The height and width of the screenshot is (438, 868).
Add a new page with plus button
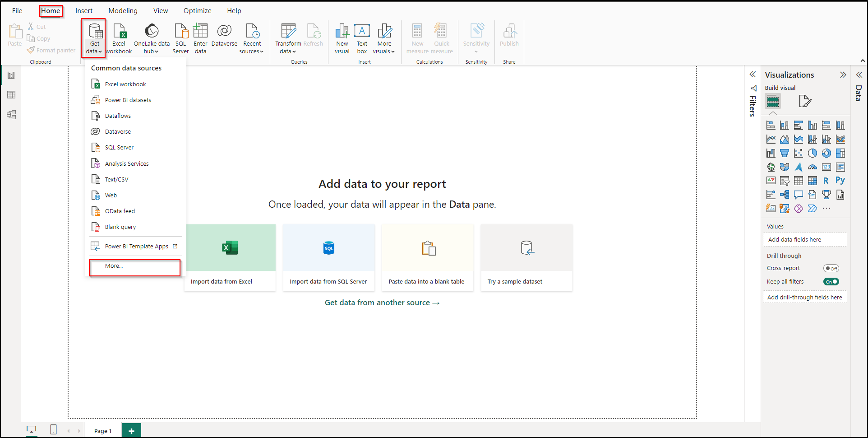pyautogui.click(x=131, y=431)
